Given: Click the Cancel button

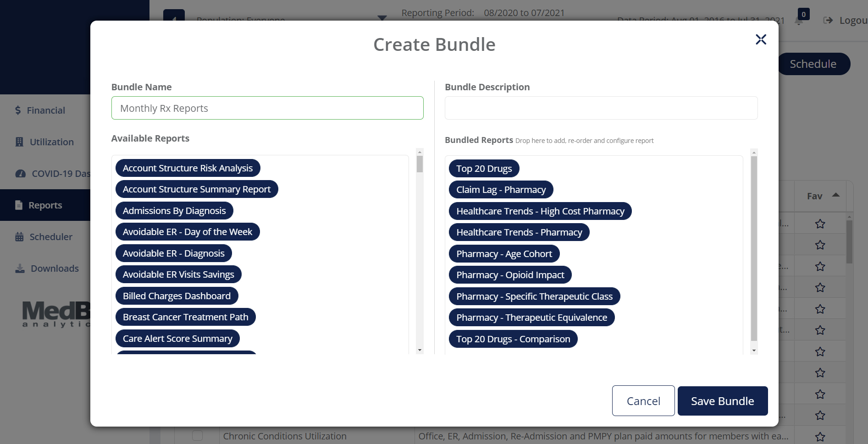Looking at the screenshot, I should coord(643,401).
